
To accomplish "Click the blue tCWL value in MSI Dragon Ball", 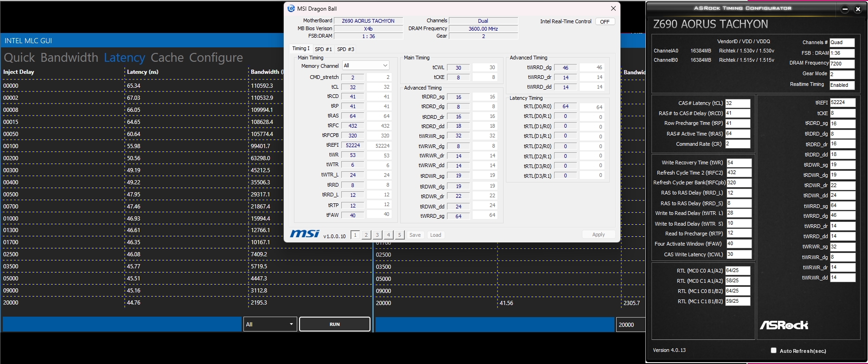I will pos(459,68).
